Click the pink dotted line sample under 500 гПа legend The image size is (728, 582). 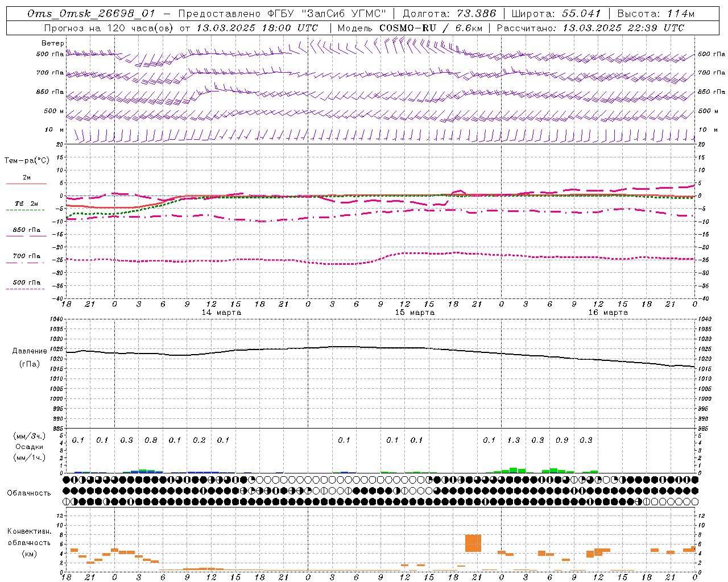(x=25, y=289)
